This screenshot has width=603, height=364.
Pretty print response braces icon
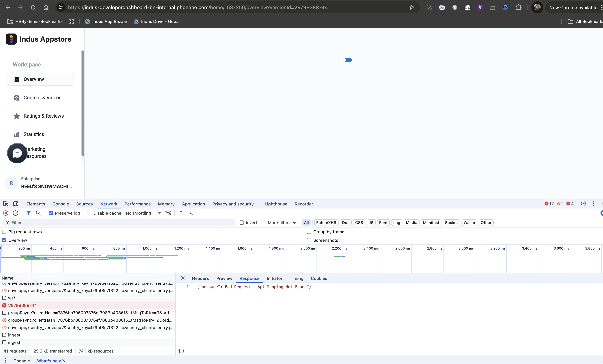[181, 351]
